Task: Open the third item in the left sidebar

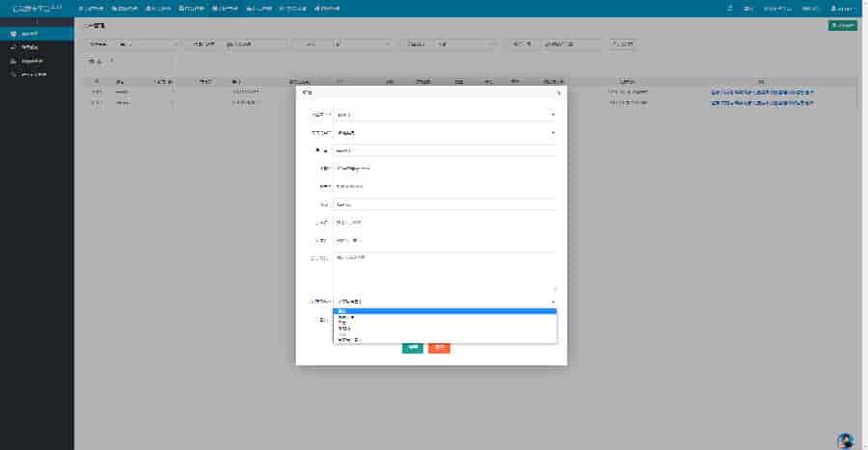Action: [37, 61]
